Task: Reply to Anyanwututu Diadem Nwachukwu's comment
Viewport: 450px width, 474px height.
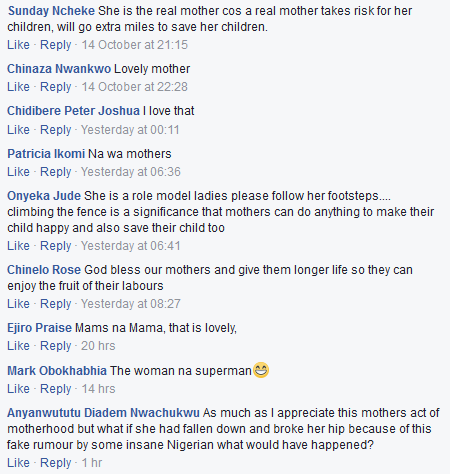Action: pos(56,463)
